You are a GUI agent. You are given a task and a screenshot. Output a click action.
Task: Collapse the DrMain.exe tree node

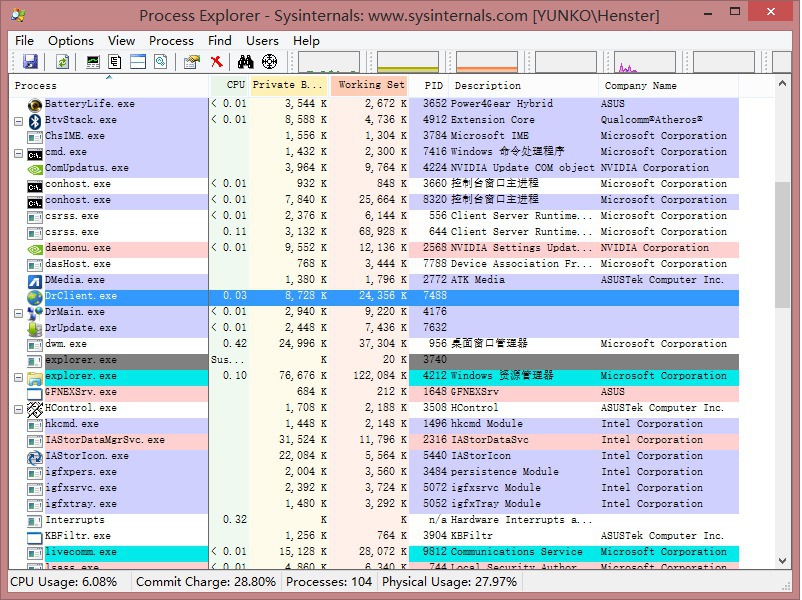coord(18,312)
